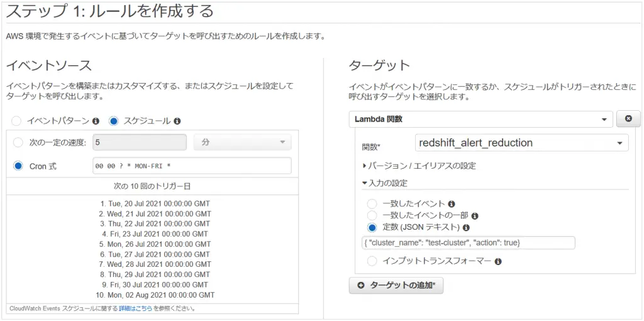Remove the Lambda target with X button
This screenshot has width=644, height=321.
click(x=628, y=119)
